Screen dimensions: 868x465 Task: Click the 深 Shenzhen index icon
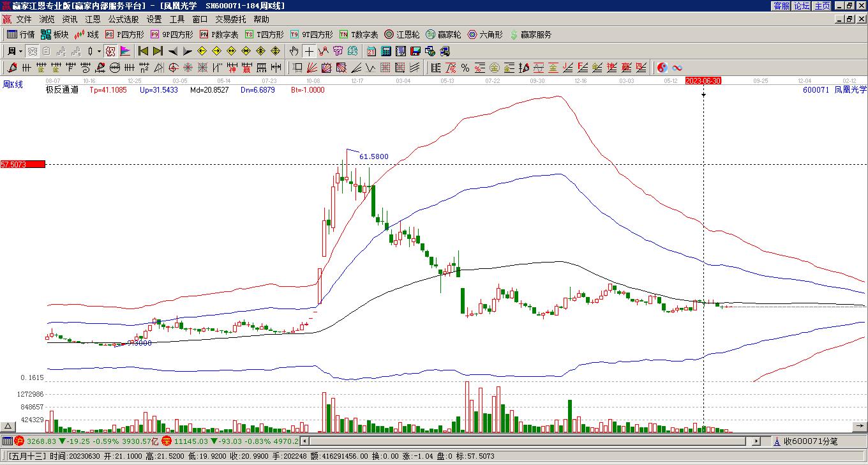[x=167, y=441]
